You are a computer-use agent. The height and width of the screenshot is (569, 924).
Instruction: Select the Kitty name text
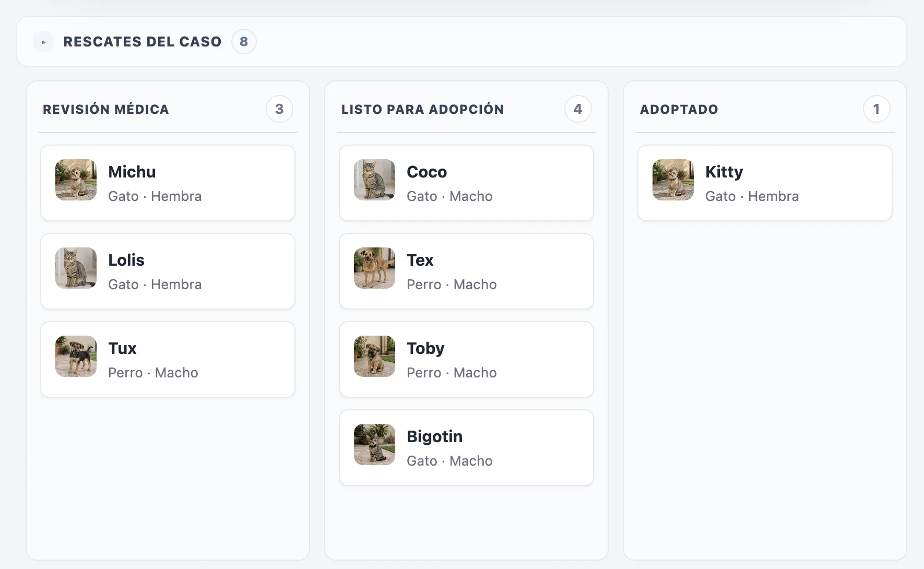(724, 172)
